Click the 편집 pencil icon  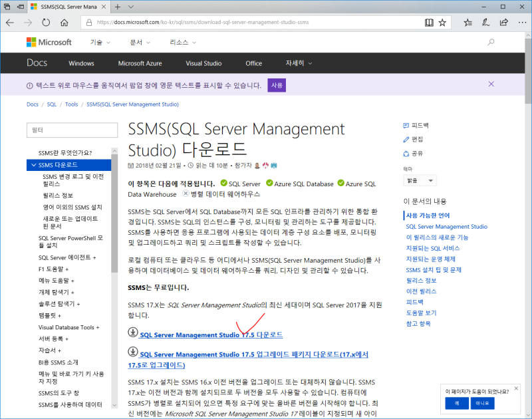[406, 140]
